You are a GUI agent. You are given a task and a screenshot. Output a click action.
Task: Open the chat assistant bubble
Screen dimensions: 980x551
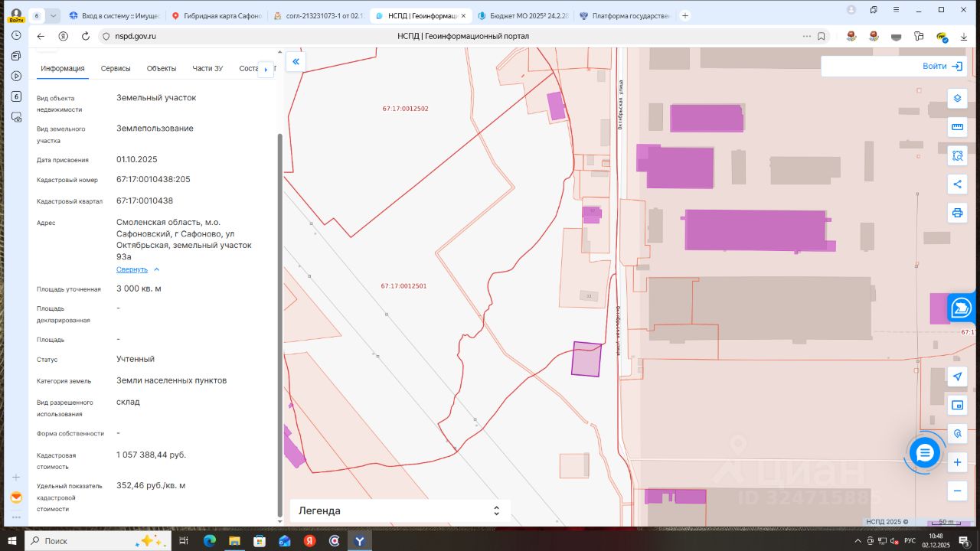(x=924, y=454)
